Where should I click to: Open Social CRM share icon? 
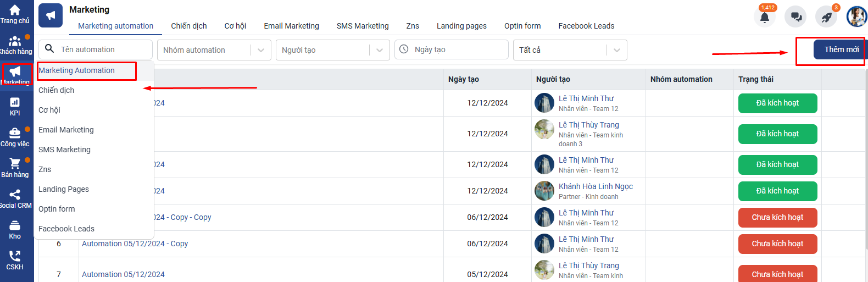15,195
